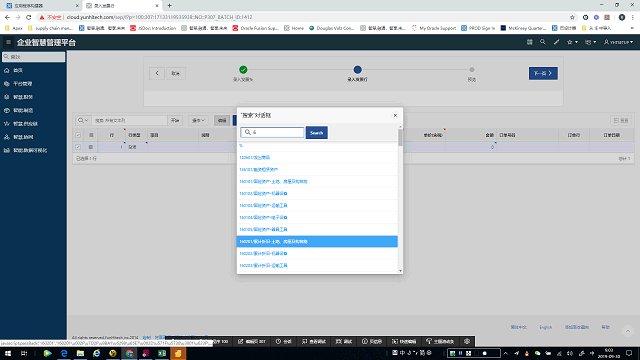The image size is (640, 360).
Task: Toggle the select-all checkbox in grid header
Action: (78, 135)
